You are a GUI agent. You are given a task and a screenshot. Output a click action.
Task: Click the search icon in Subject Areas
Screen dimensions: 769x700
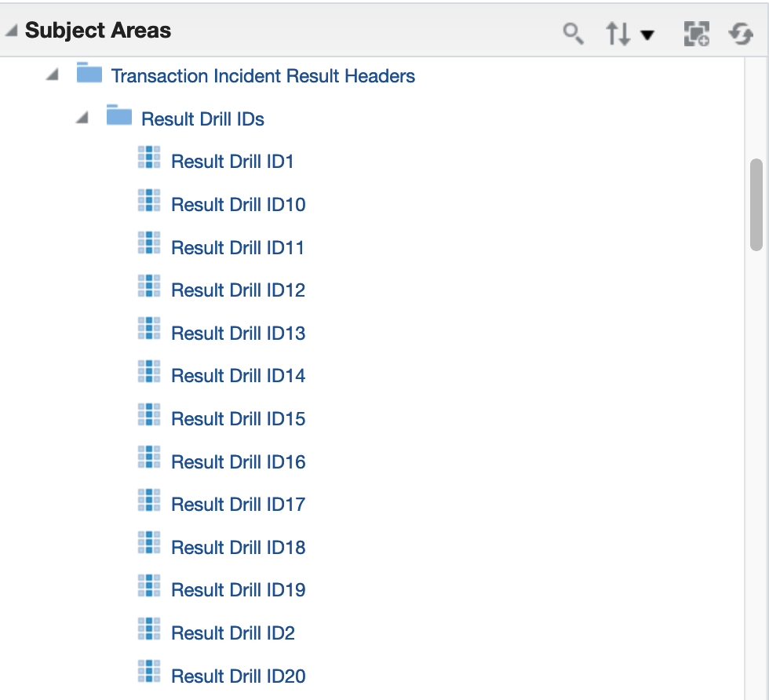(574, 33)
